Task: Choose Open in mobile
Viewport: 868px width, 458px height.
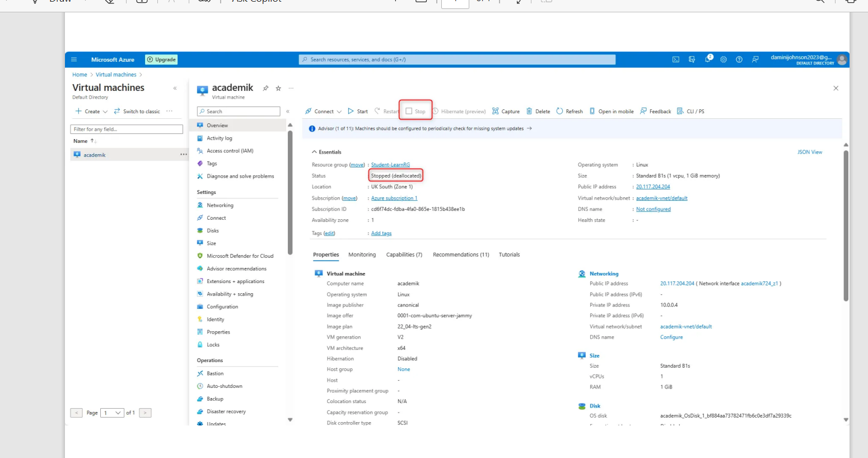Action: pyautogui.click(x=612, y=111)
